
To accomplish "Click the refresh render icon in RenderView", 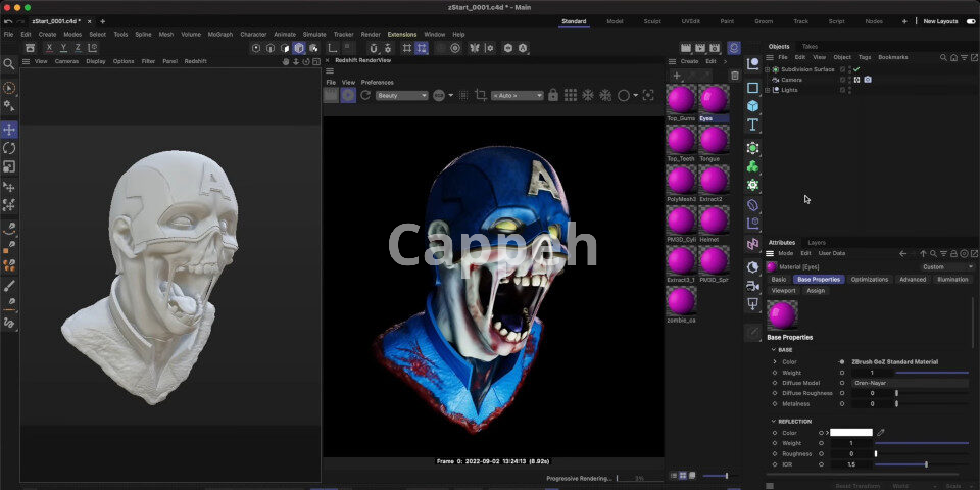I will pyautogui.click(x=365, y=95).
